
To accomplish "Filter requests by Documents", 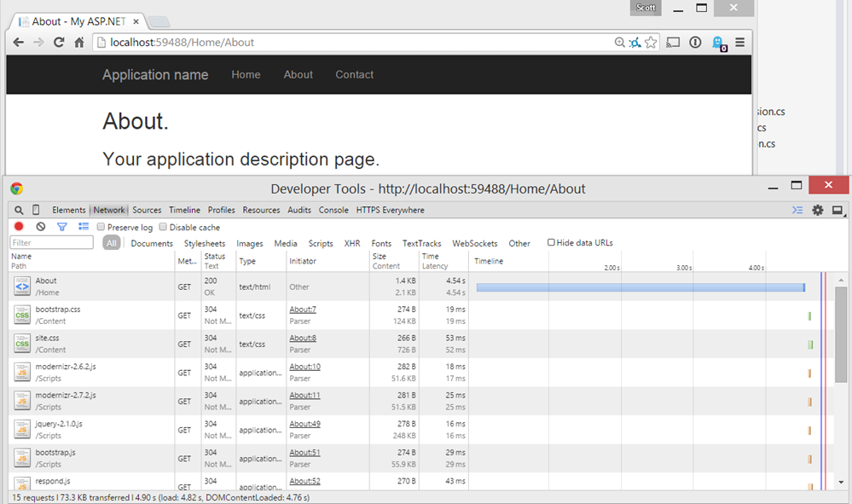I will pyautogui.click(x=152, y=243).
